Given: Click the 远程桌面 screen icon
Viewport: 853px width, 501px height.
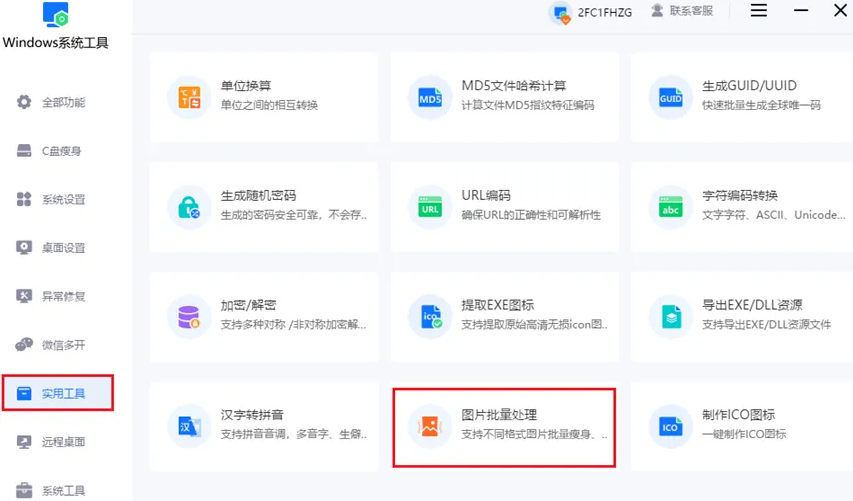Looking at the screenshot, I should coord(24,442).
